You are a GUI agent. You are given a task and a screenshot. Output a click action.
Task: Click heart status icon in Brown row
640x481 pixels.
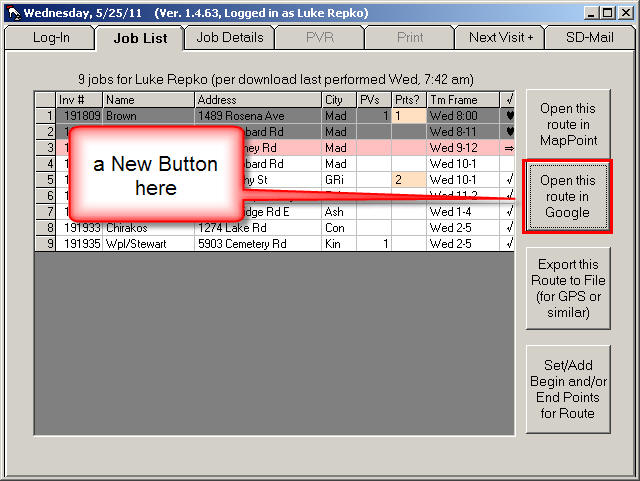509,116
